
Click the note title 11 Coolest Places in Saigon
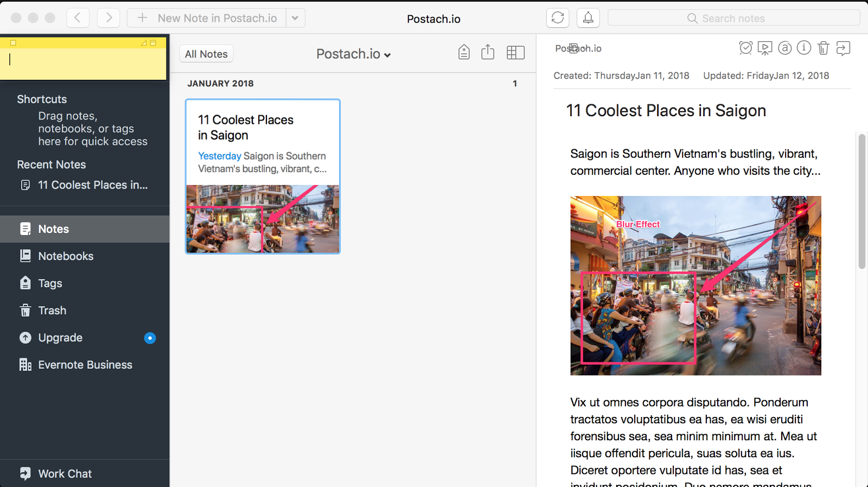point(666,111)
